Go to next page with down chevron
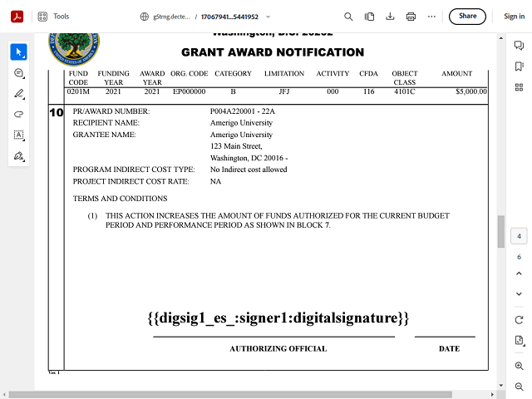The image size is (532, 399). pyautogui.click(x=519, y=293)
